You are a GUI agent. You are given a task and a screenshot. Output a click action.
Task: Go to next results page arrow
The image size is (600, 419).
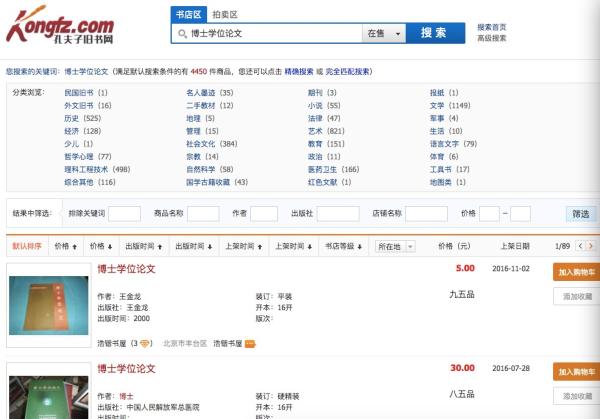(591, 246)
